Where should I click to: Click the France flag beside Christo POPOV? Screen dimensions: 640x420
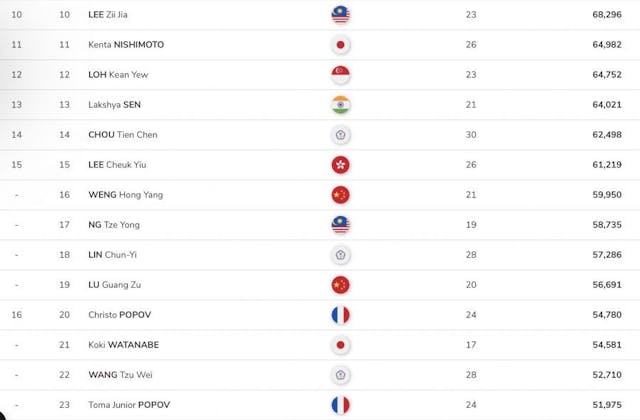pos(340,315)
